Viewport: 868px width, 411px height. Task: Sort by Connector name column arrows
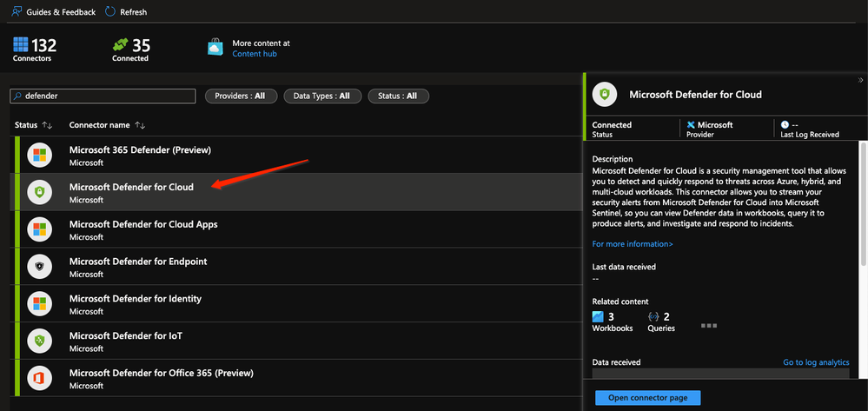[140, 125]
